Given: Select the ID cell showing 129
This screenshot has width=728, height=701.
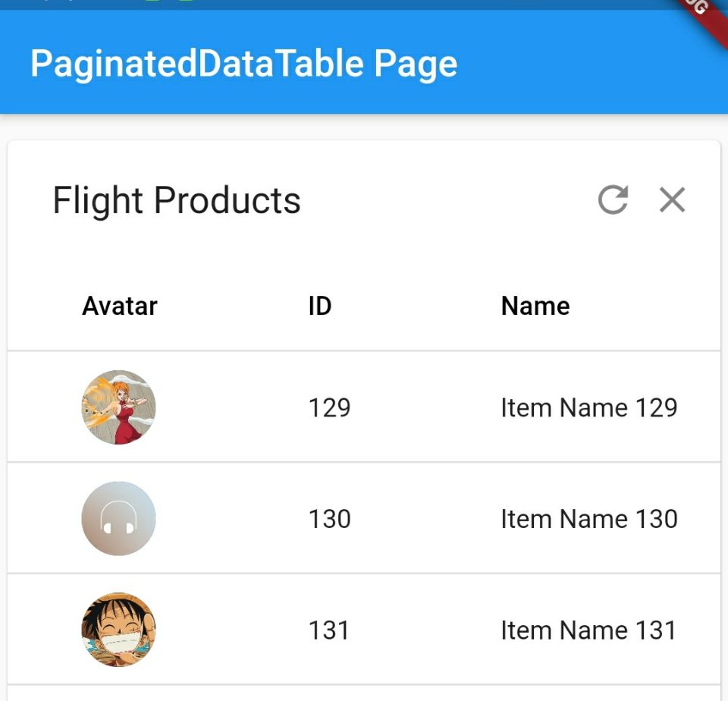Looking at the screenshot, I should pyautogui.click(x=329, y=408).
